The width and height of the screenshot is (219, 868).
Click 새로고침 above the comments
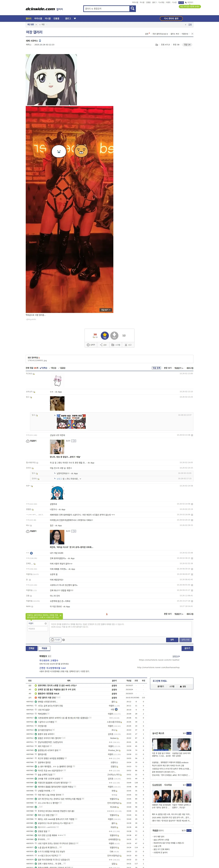tap(190, 368)
